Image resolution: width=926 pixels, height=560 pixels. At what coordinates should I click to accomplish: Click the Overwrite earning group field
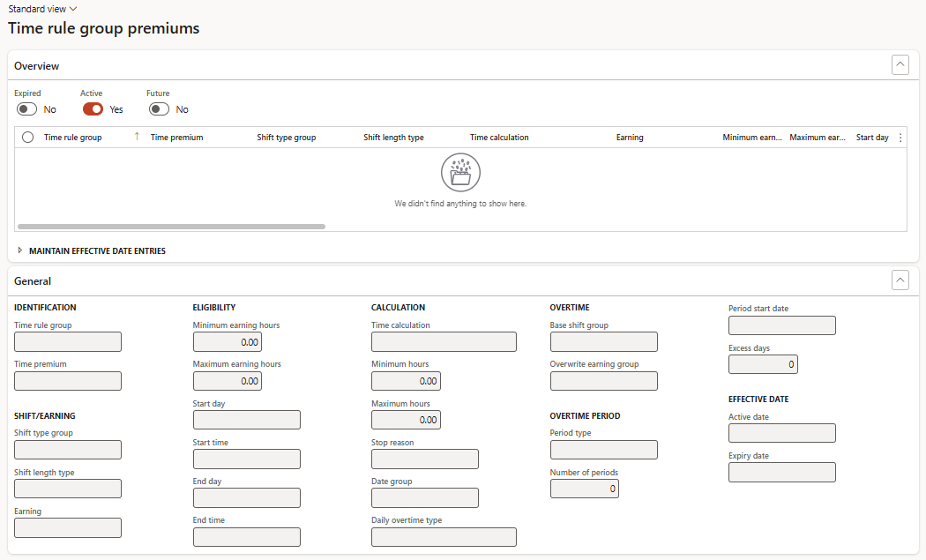tap(603, 381)
